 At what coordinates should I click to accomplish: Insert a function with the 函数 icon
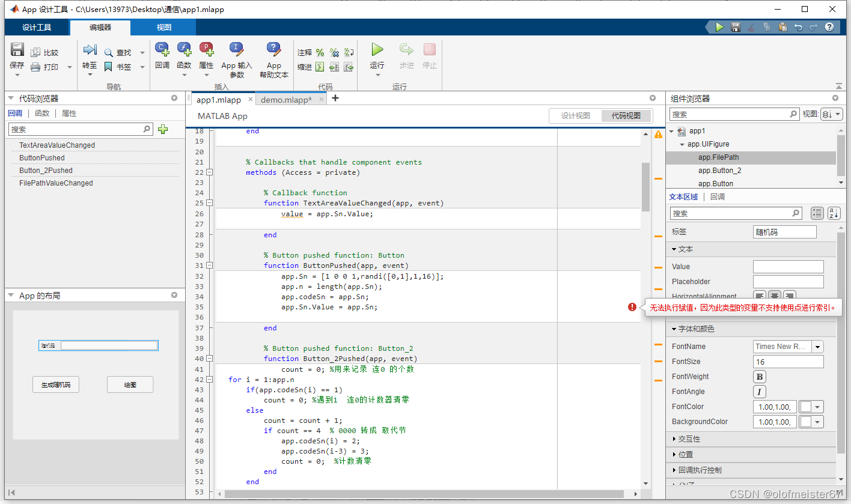coord(184,50)
